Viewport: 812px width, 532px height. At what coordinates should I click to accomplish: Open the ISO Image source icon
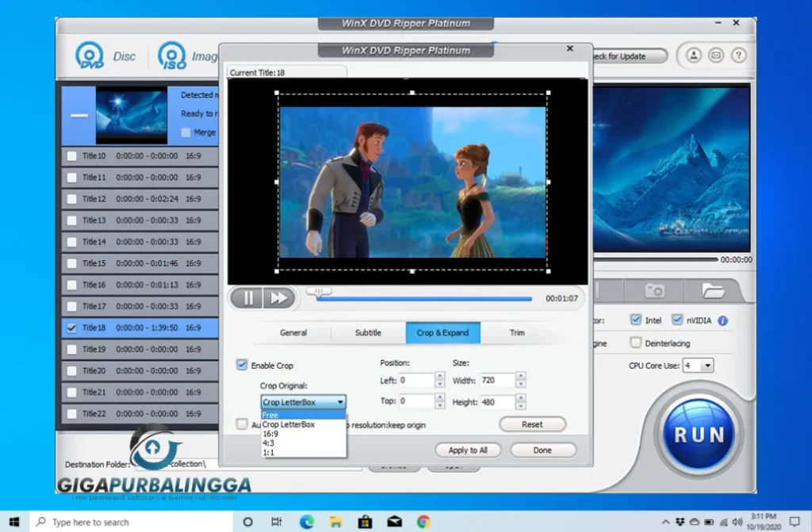coord(171,55)
